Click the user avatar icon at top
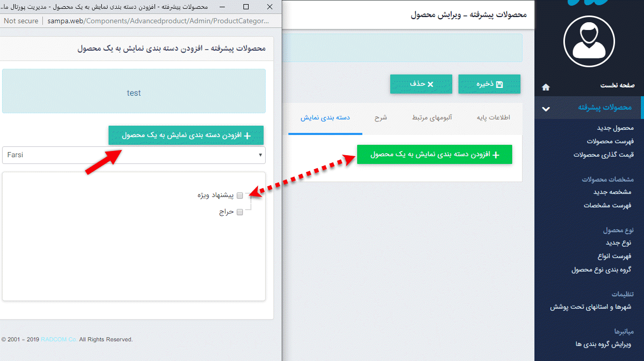644x361 pixels. pyautogui.click(x=589, y=42)
